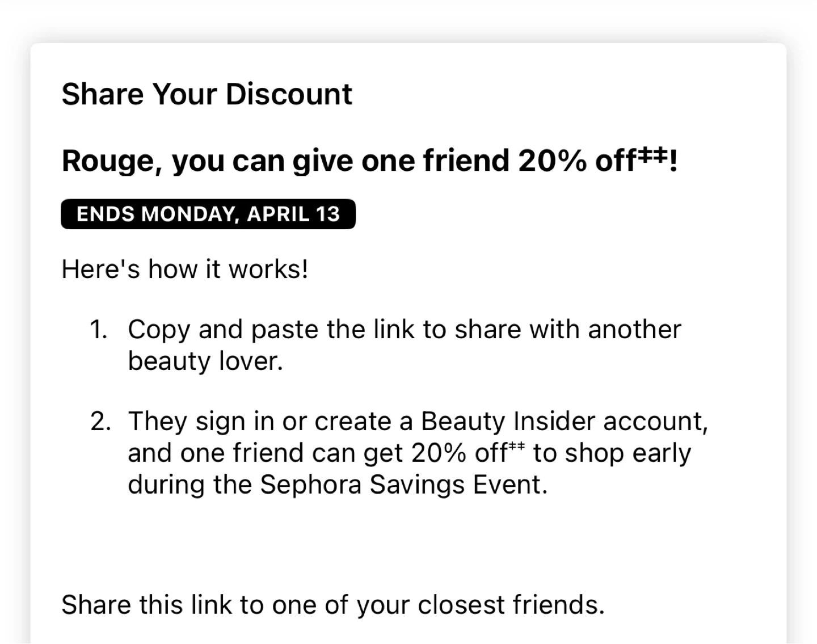Click the to shop early phrase

(x=612, y=453)
